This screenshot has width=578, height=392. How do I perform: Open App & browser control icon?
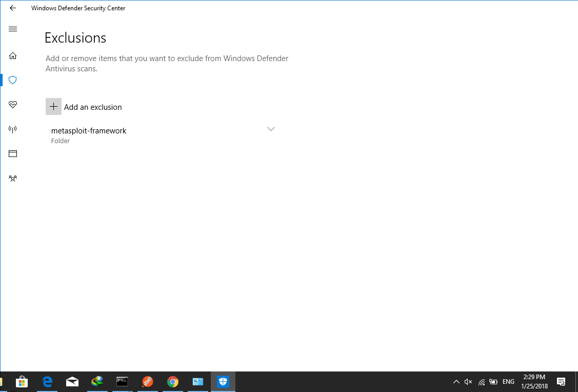[12, 153]
